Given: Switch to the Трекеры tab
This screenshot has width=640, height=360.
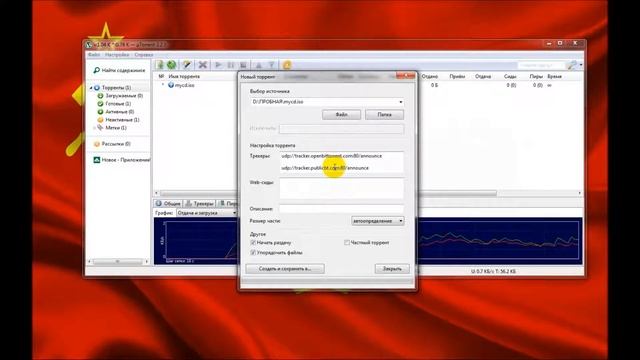Looking at the screenshot, I should (x=200, y=203).
